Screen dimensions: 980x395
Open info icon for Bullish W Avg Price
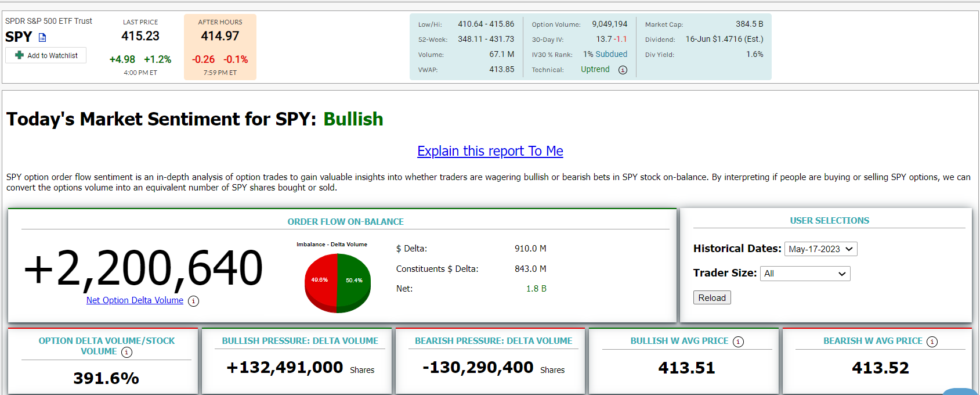[x=738, y=342]
